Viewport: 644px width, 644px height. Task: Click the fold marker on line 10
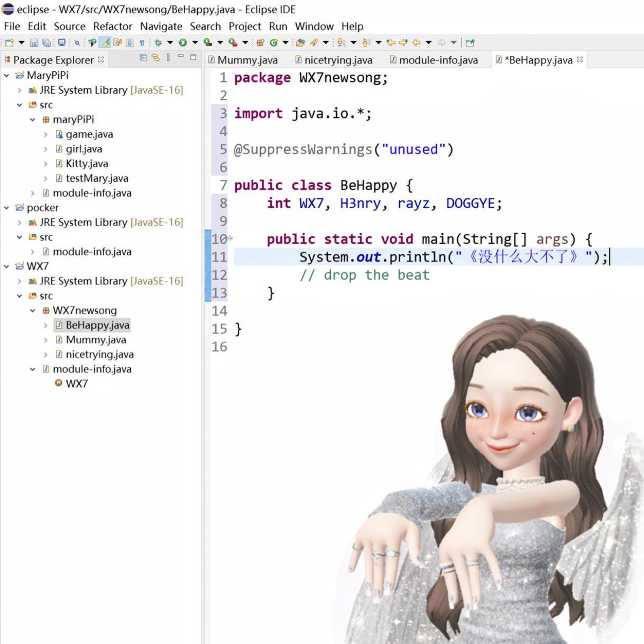pyautogui.click(x=230, y=238)
